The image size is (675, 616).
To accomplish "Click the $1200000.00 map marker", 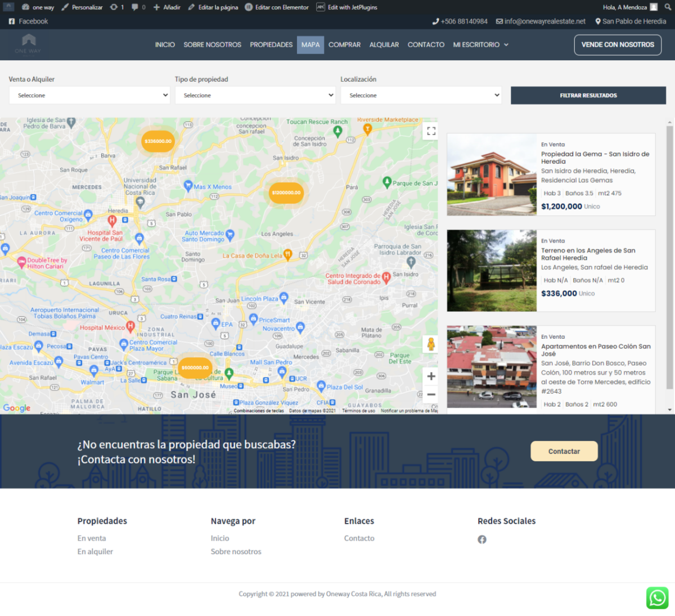I will (x=286, y=192).
